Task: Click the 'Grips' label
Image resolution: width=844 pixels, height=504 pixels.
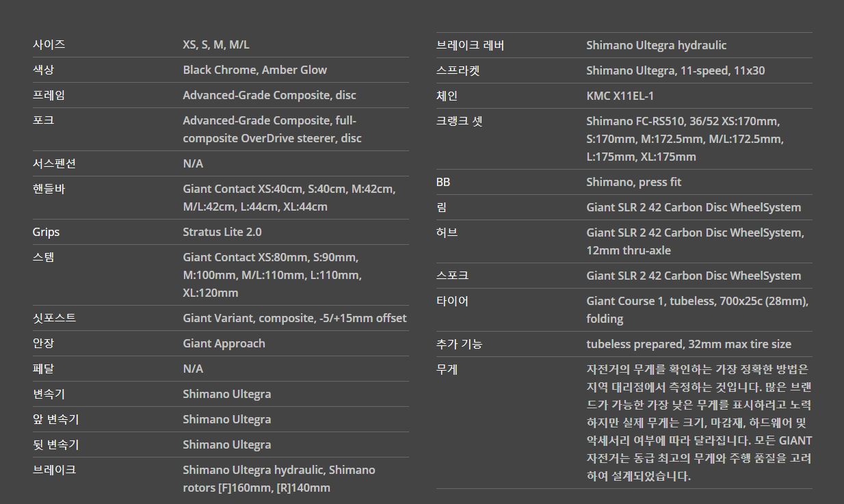Action: pyautogui.click(x=47, y=232)
